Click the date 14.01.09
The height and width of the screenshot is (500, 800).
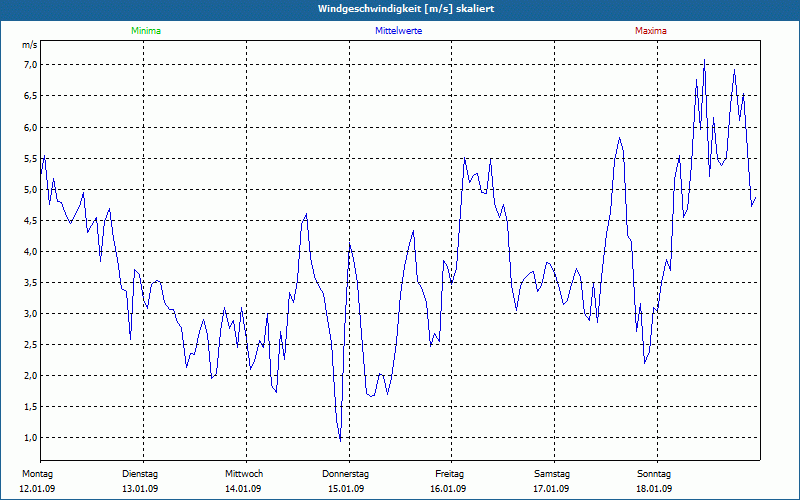(243, 489)
